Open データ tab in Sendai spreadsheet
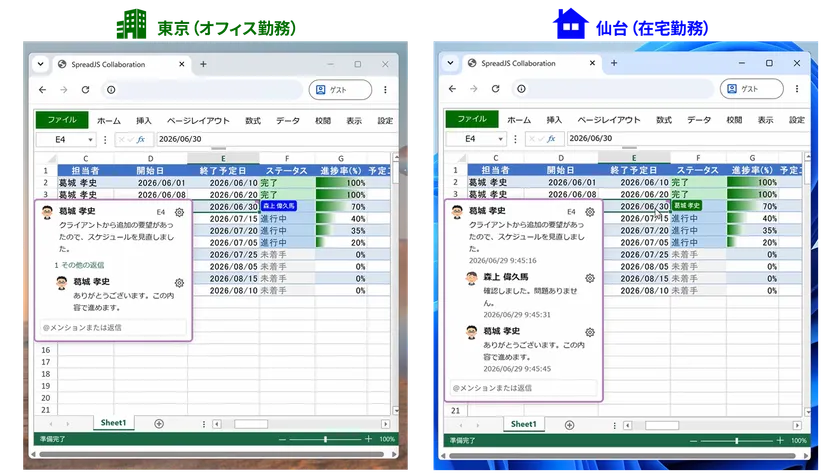This screenshot has width=840, height=473. coord(699,119)
